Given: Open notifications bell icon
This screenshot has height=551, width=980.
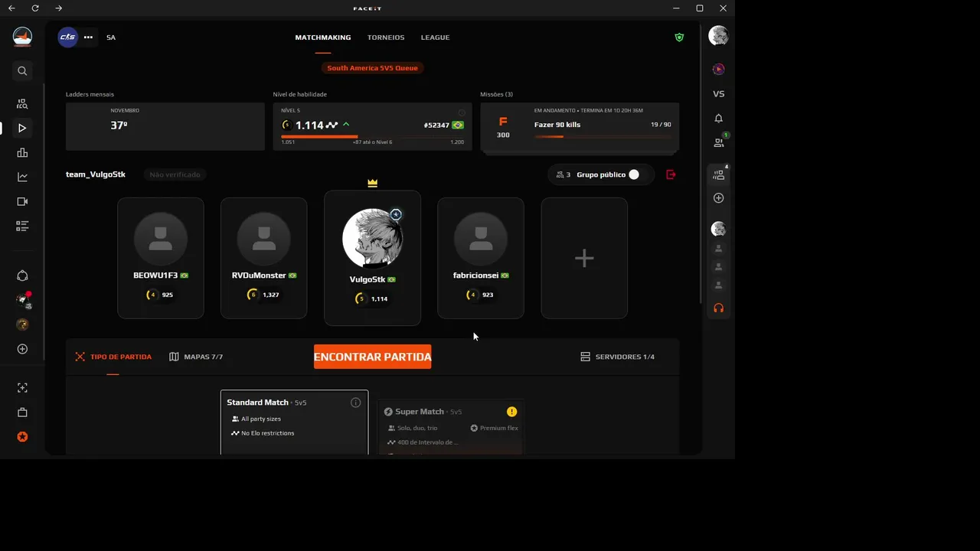Looking at the screenshot, I should tap(718, 119).
